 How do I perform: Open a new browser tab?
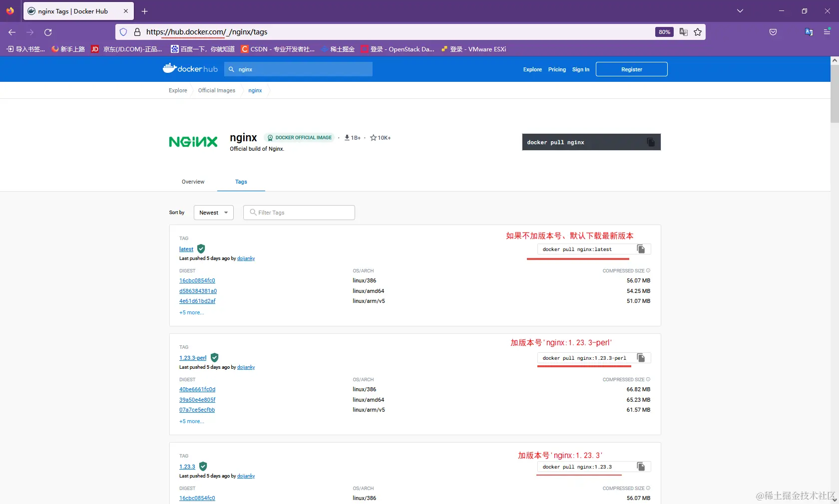click(145, 11)
